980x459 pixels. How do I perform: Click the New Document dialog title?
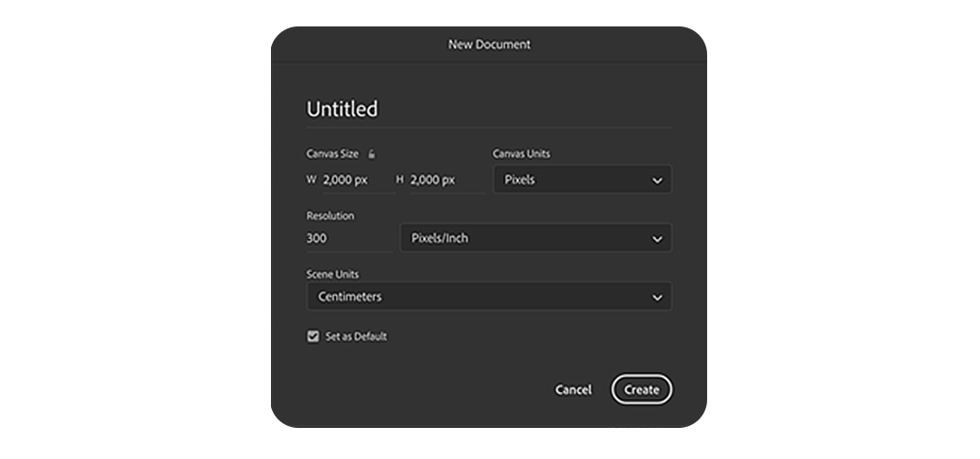(489, 44)
